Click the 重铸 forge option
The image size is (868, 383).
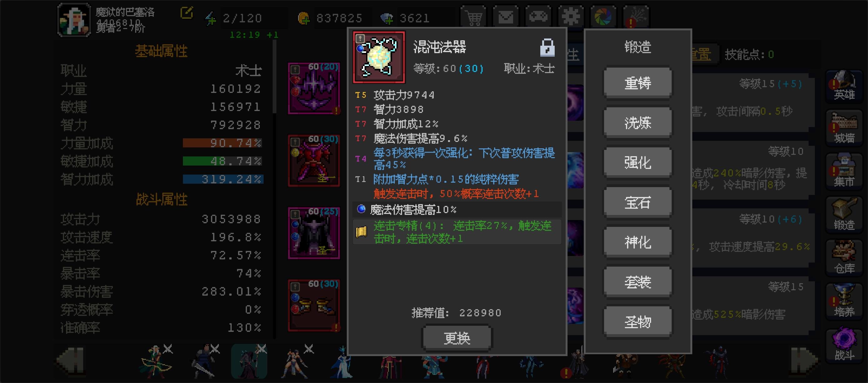tap(638, 83)
